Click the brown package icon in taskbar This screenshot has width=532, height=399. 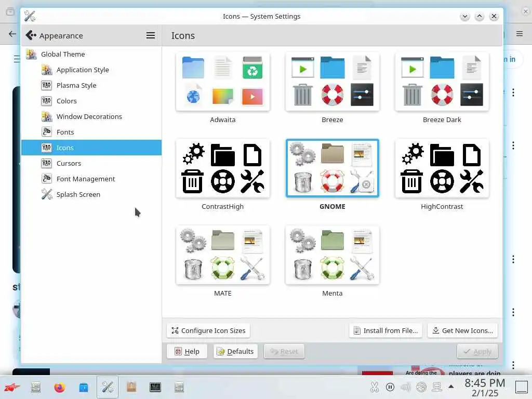coord(131,387)
